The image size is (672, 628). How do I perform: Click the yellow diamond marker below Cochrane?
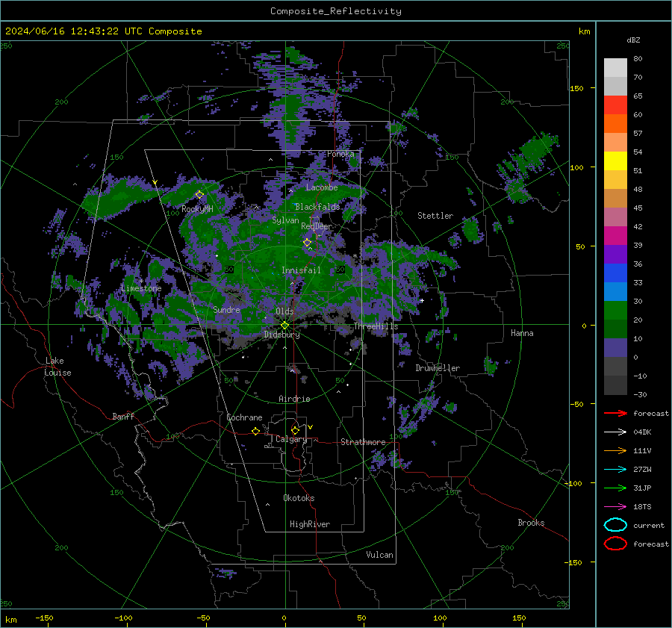coord(255,431)
